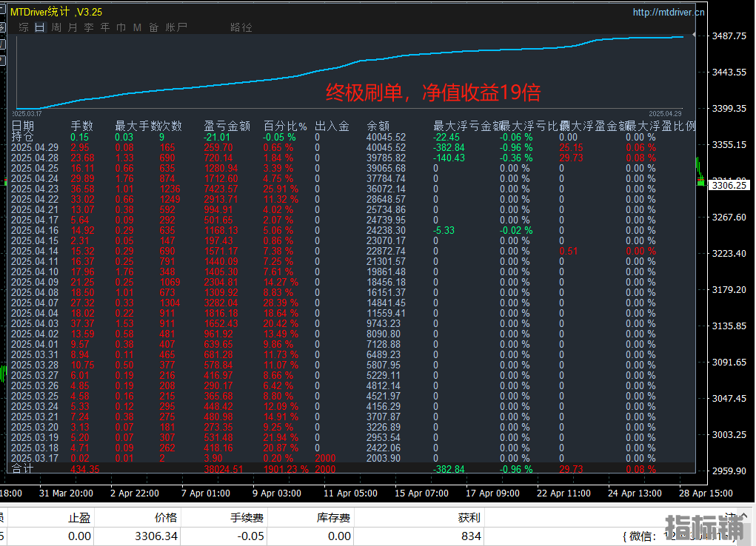Viewport: 756px width, 546px height.
Task: Click the commission value -0.05
Action: click(251, 536)
